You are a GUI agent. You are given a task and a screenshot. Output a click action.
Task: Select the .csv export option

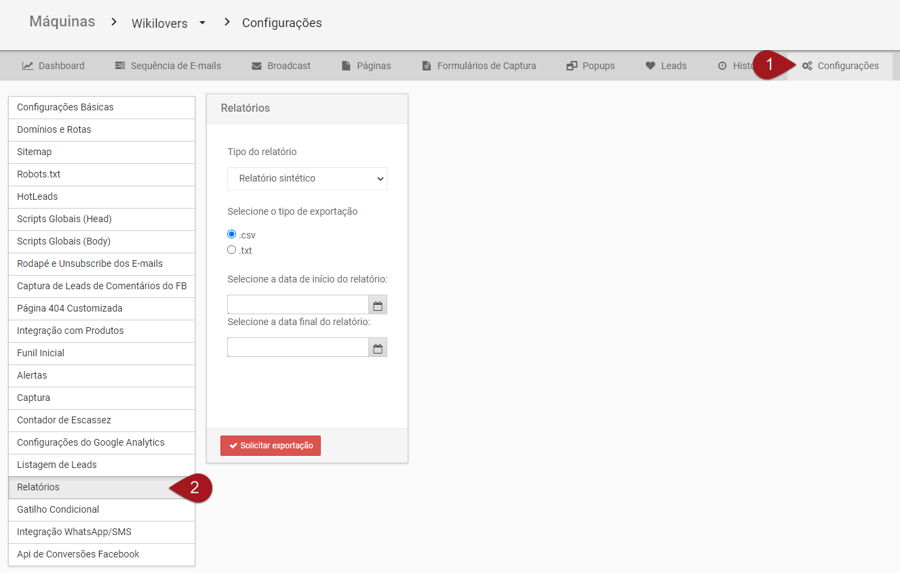click(x=232, y=234)
